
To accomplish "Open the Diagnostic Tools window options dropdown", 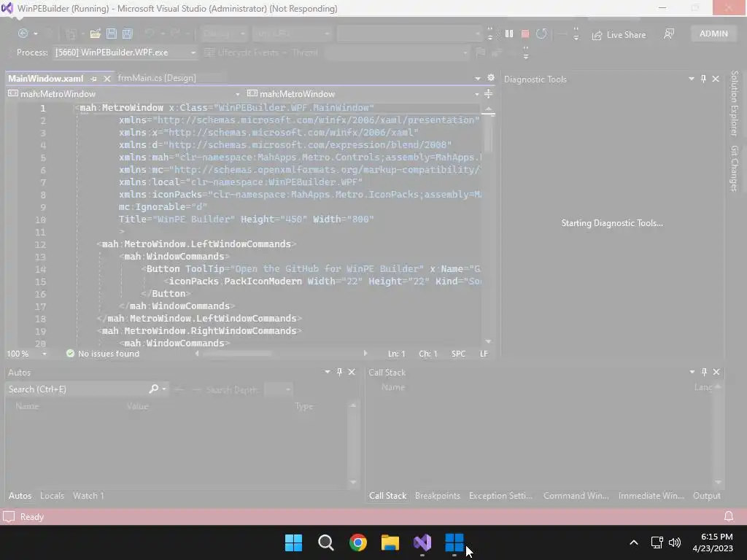I will tap(692, 79).
